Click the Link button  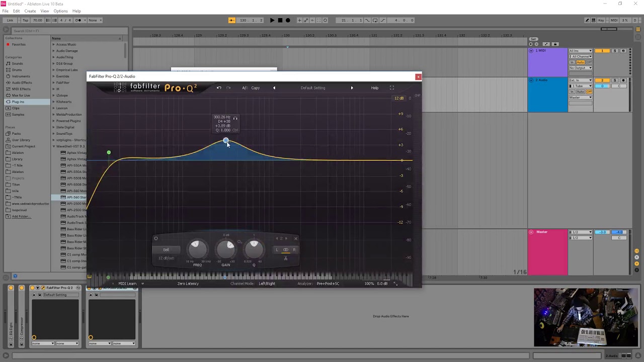click(x=10, y=20)
